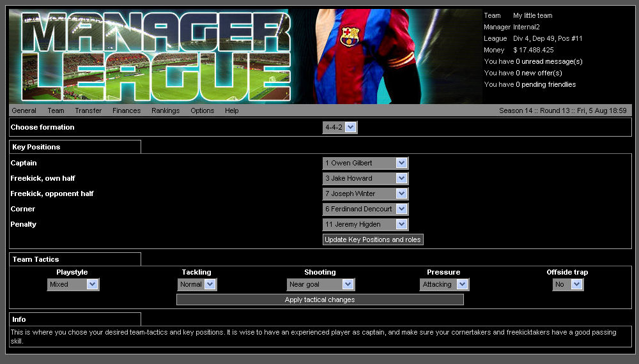The image size is (639, 364).
Task: Click the Season 14 Round 13 date text
Action: pos(563,110)
